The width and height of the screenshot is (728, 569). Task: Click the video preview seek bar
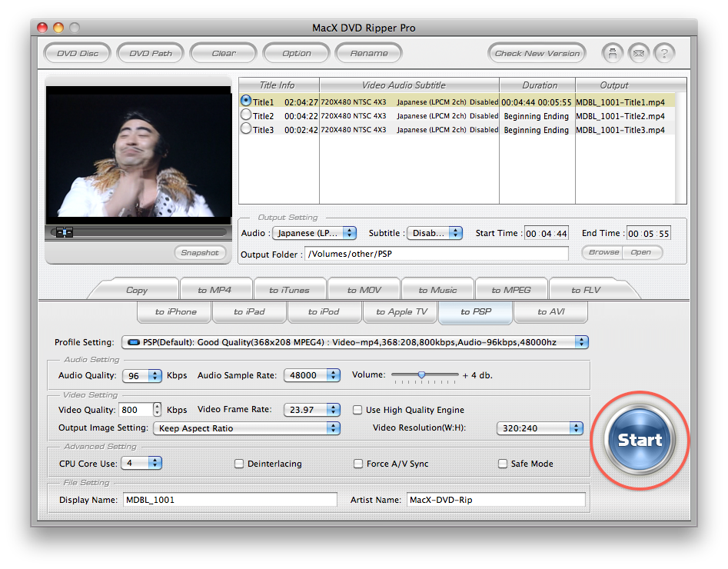[138, 232]
